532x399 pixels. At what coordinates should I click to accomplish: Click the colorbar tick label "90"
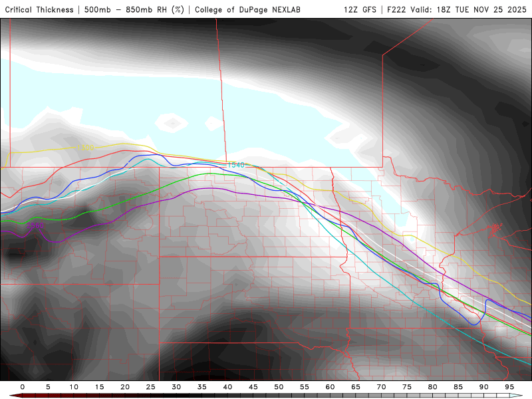click(x=484, y=387)
